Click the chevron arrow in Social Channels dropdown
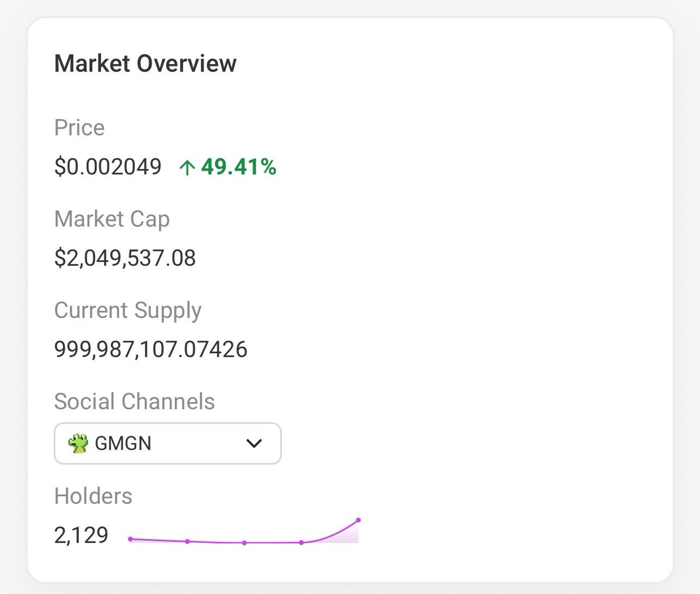 254,444
